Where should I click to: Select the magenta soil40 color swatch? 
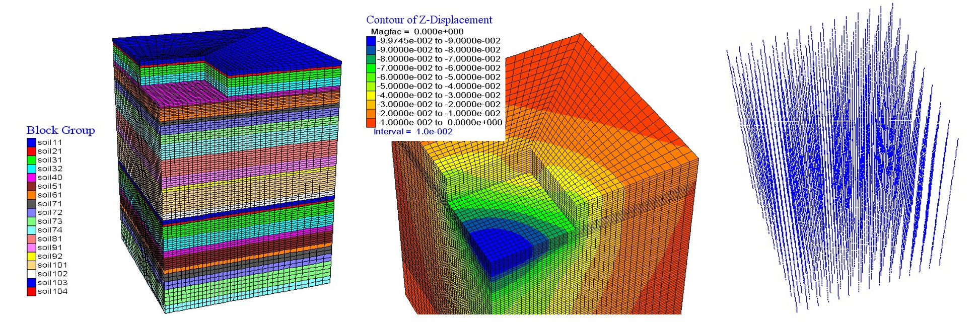(31, 178)
